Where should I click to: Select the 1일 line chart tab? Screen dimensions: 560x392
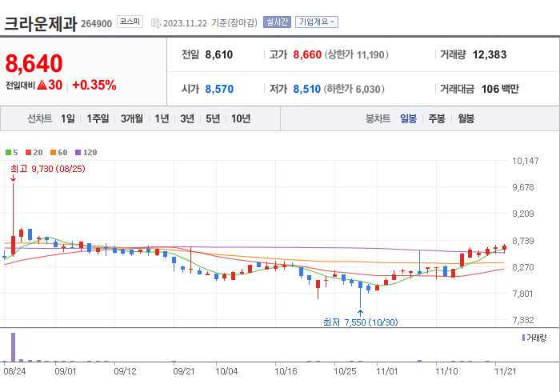pos(68,118)
